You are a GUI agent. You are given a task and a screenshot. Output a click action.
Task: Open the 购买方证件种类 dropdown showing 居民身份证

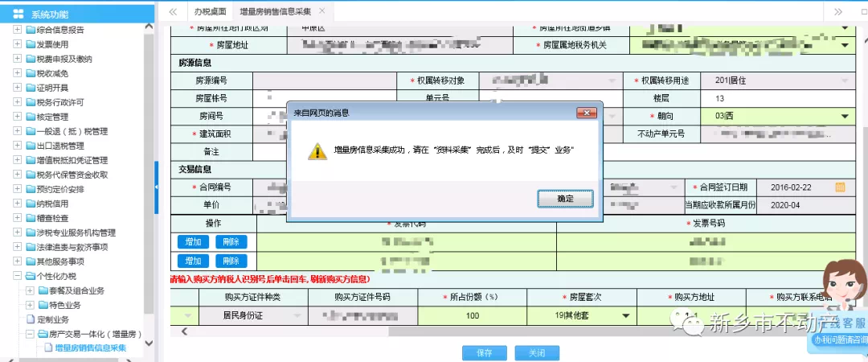click(298, 315)
